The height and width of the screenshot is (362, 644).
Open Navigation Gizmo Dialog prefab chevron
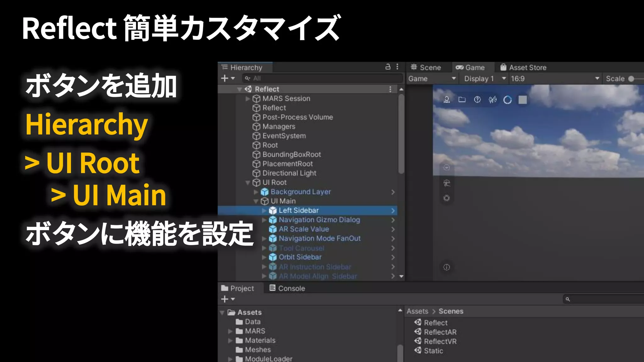pyautogui.click(x=393, y=220)
